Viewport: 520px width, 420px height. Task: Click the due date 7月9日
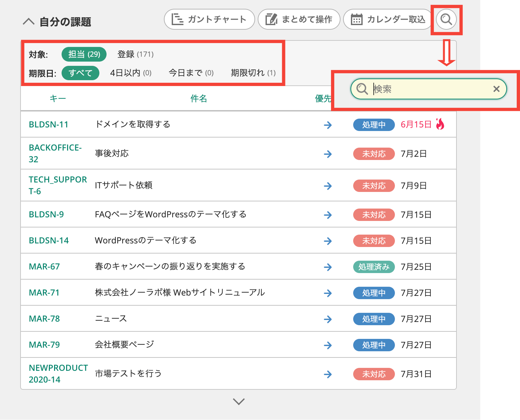(413, 185)
